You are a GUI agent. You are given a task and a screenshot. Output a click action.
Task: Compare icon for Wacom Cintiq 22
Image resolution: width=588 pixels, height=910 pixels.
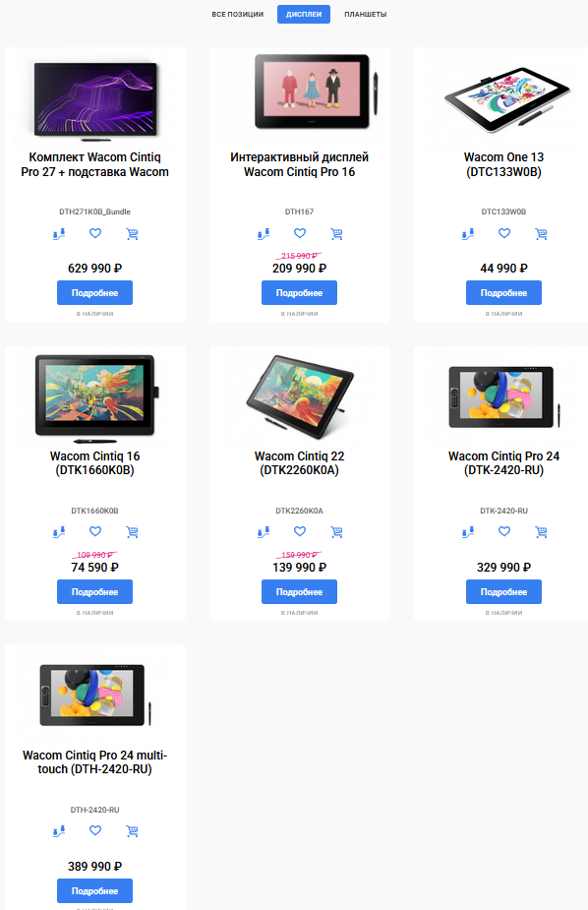264,532
